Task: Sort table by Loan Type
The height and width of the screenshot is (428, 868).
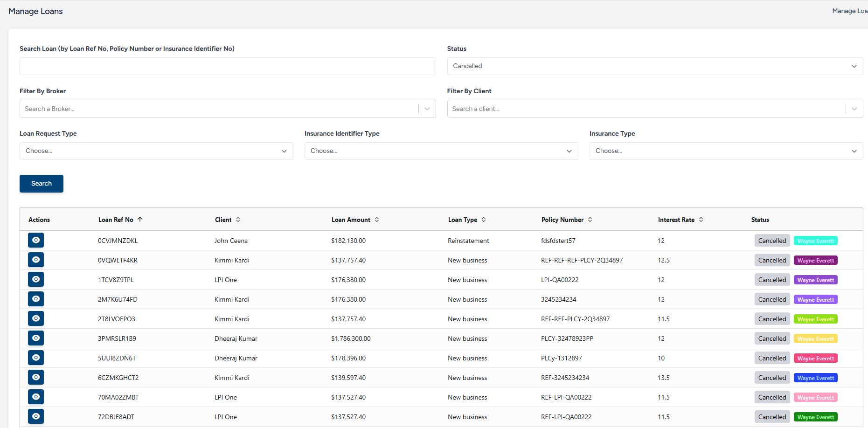Action: (x=484, y=220)
